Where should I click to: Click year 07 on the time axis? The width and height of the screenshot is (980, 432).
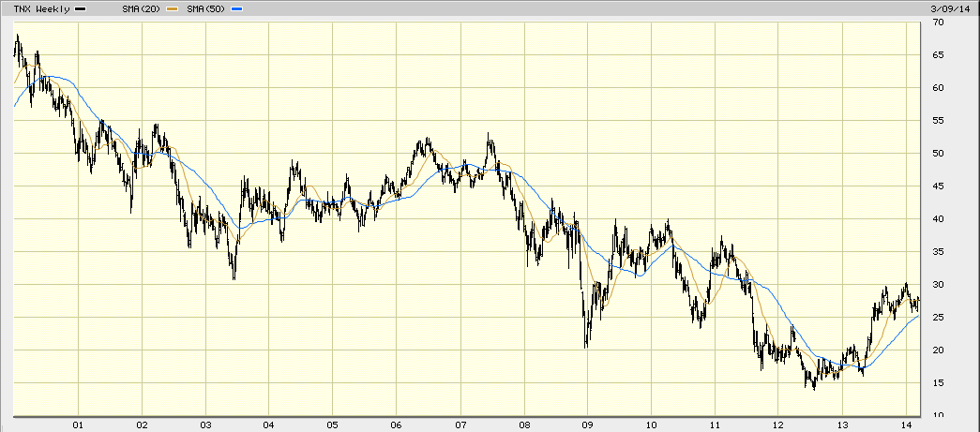[x=460, y=425]
